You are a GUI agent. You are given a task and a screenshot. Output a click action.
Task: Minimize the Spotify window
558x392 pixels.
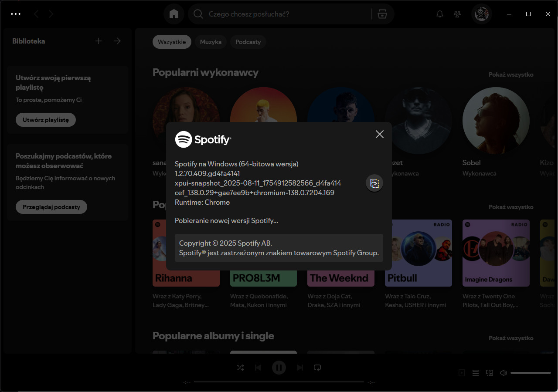(509, 14)
